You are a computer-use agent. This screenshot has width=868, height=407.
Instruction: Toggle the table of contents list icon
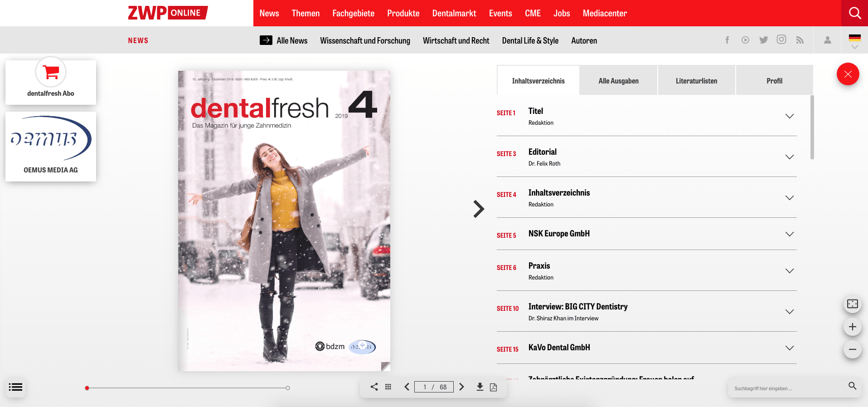[x=15, y=387]
